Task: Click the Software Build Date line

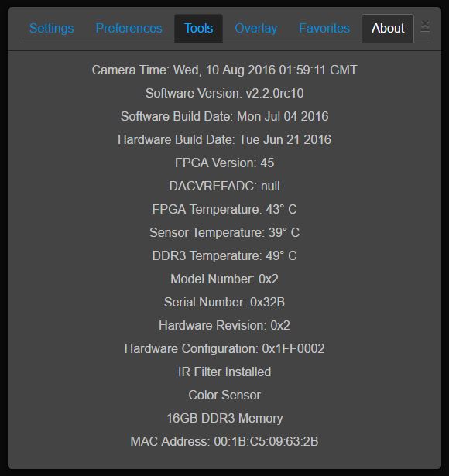Action: (x=224, y=116)
